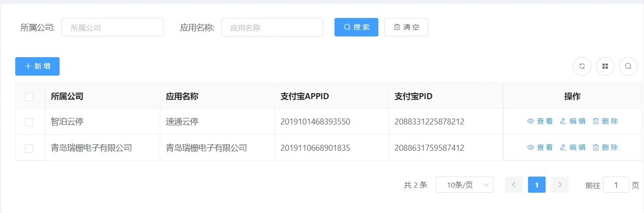Image resolution: width=644 pixels, height=213 pixels.
Task: Focus the 应用名称 input field
Action: (272, 27)
